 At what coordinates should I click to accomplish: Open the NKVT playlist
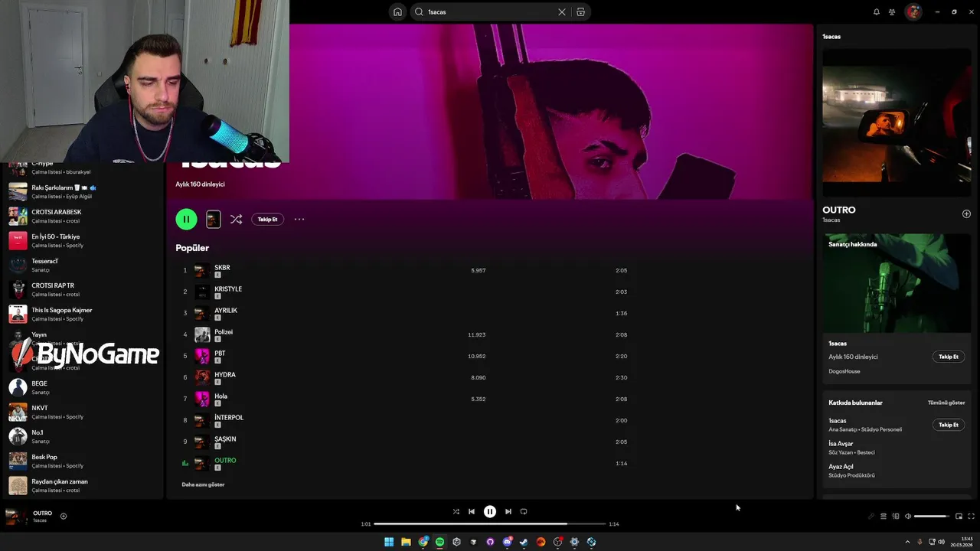(83, 412)
